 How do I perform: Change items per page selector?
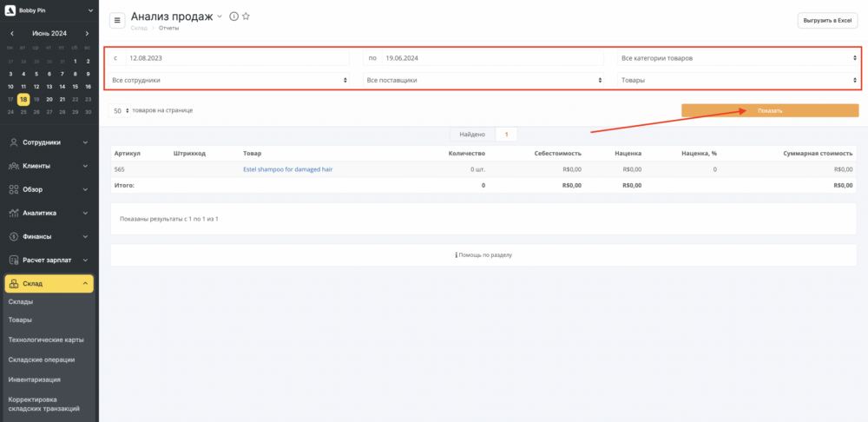[120, 111]
